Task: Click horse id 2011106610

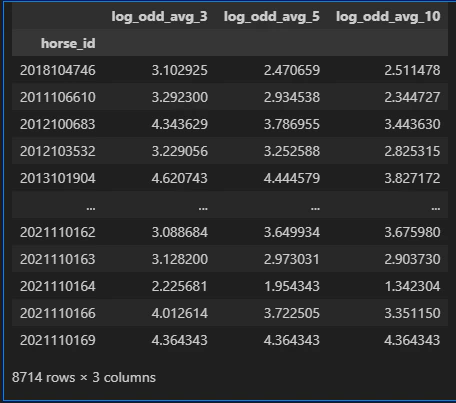Action: pos(58,97)
